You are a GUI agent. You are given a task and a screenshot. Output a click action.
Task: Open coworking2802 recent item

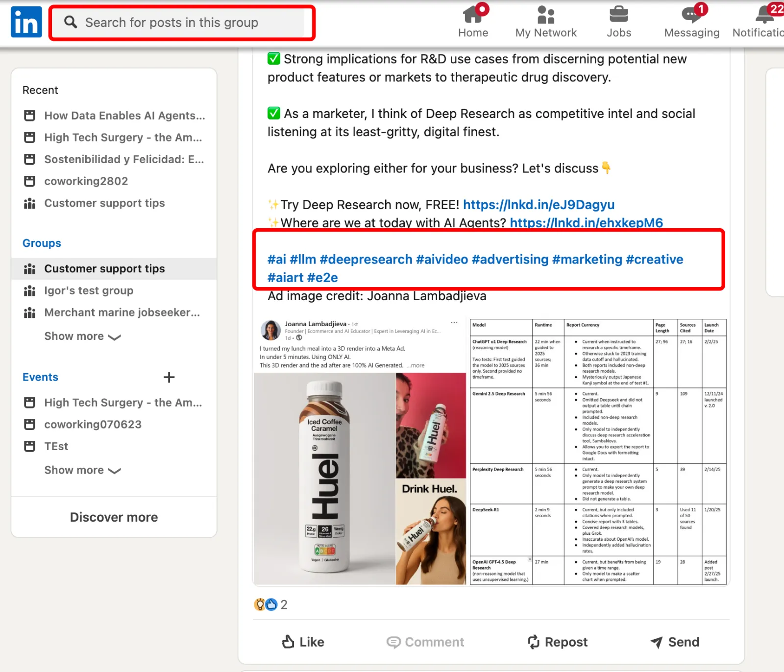click(x=86, y=181)
